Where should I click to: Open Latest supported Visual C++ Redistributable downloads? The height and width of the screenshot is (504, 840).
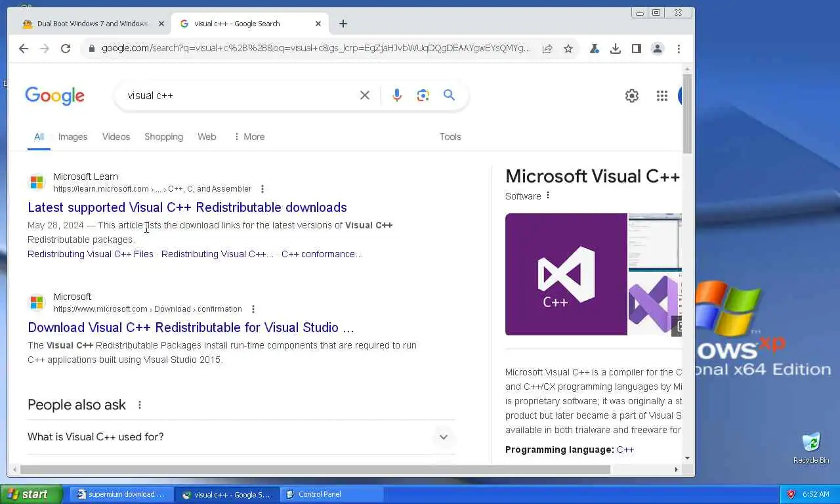(187, 207)
